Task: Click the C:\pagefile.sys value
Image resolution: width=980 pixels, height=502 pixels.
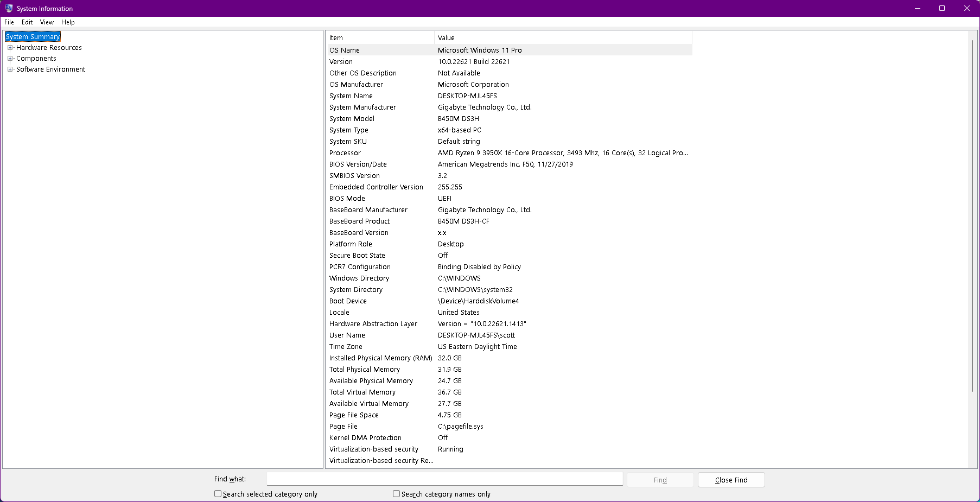Action: [x=460, y=426]
